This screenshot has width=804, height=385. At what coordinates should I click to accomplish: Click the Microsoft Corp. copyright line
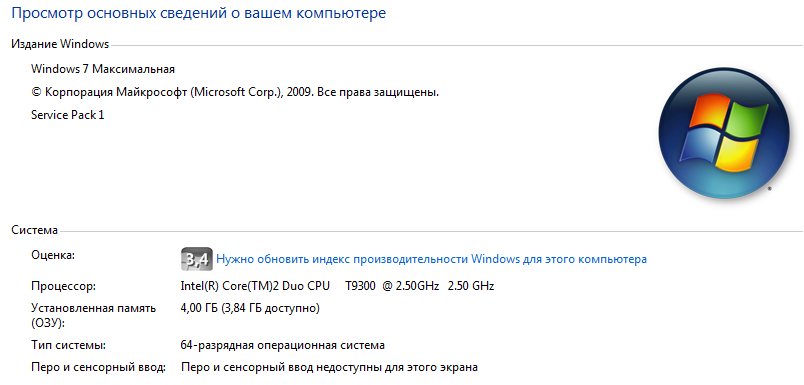pos(235,92)
